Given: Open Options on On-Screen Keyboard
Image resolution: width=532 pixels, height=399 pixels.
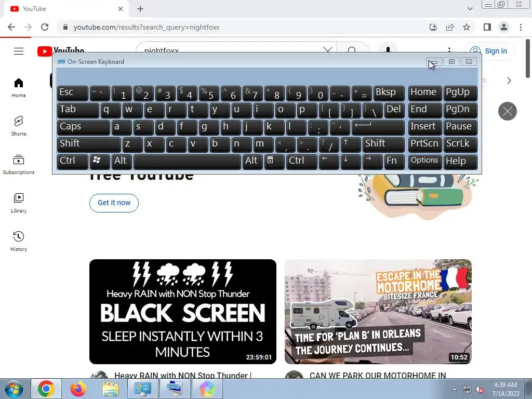Looking at the screenshot, I should pyautogui.click(x=425, y=162).
